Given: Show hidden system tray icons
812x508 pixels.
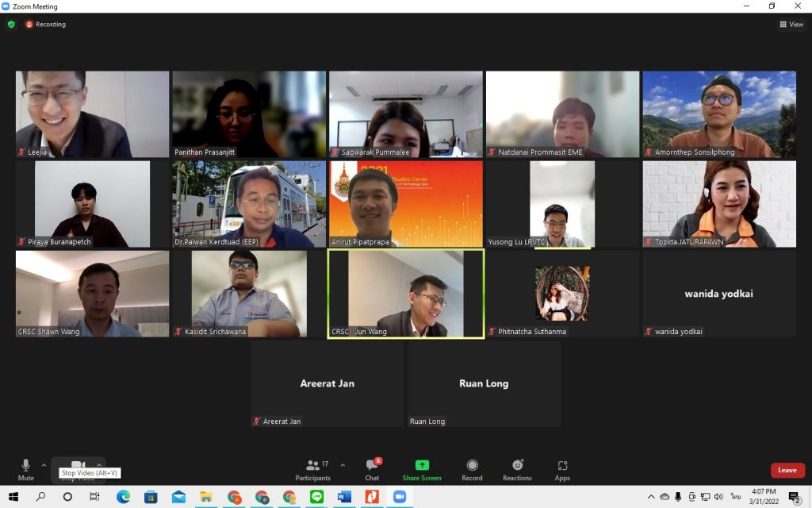Looking at the screenshot, I should (651, 497).
